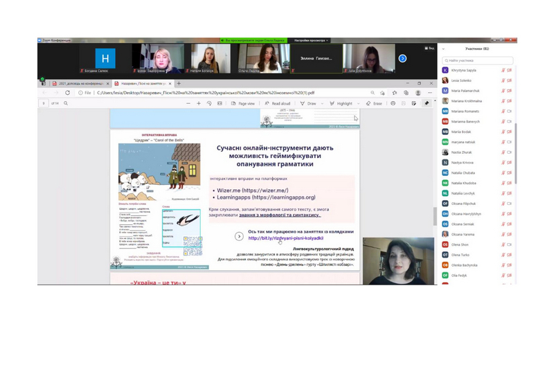Click the circled arrow icon on slide

click(x=239, y=236)
